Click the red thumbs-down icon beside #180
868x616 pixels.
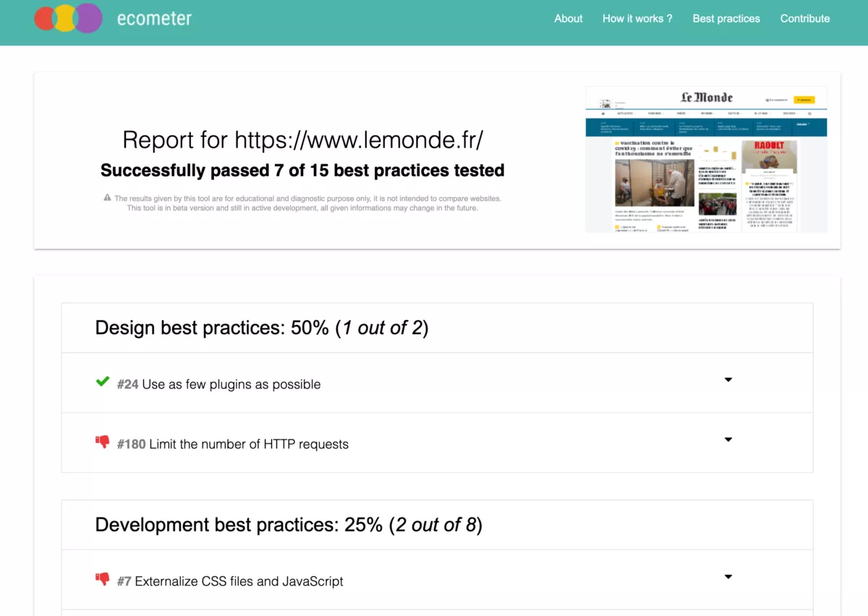click(x=103, y=442)
